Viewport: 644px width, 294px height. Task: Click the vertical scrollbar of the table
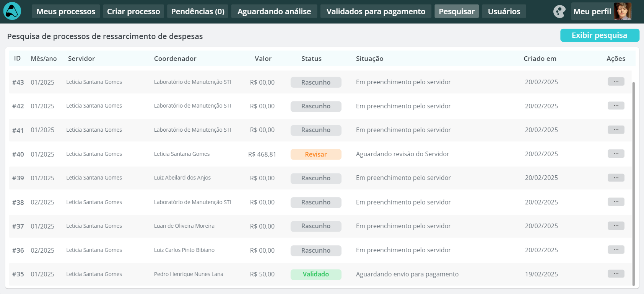[x=634, y=184]
